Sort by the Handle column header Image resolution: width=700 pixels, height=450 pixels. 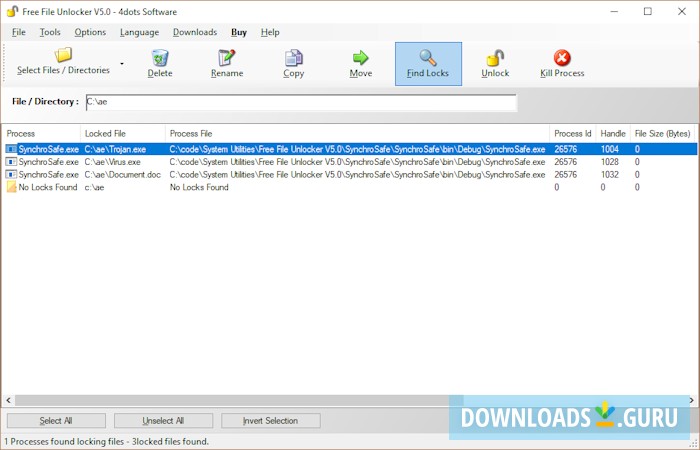[613, 133]
